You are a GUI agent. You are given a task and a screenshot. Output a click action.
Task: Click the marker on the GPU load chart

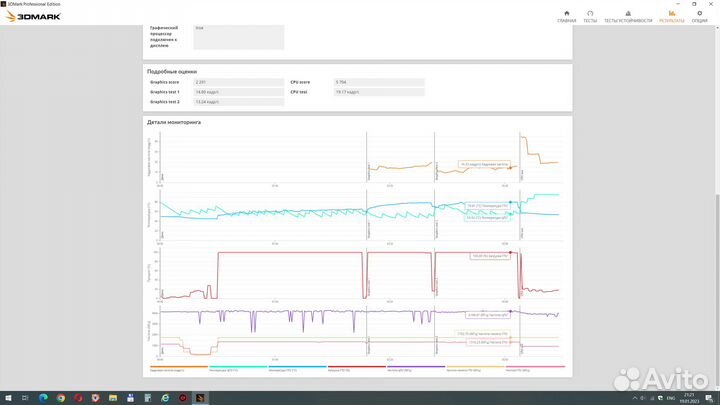(510, 253)
